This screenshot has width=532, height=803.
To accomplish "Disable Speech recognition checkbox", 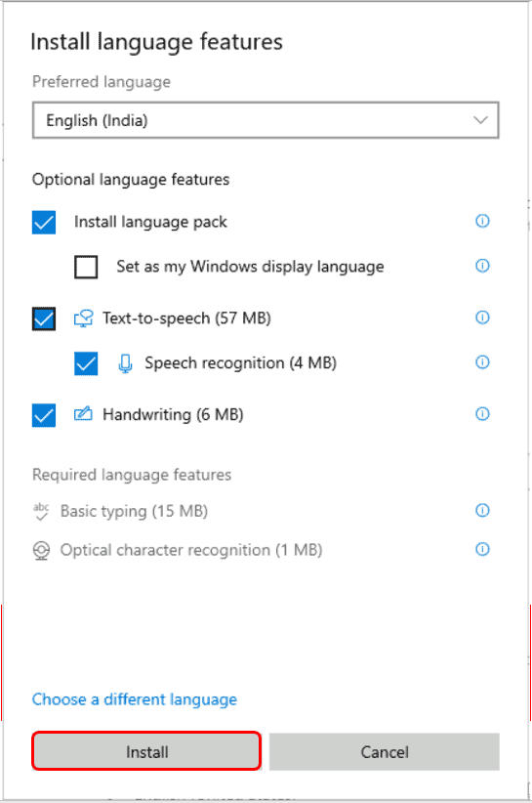I will point(86,363).
